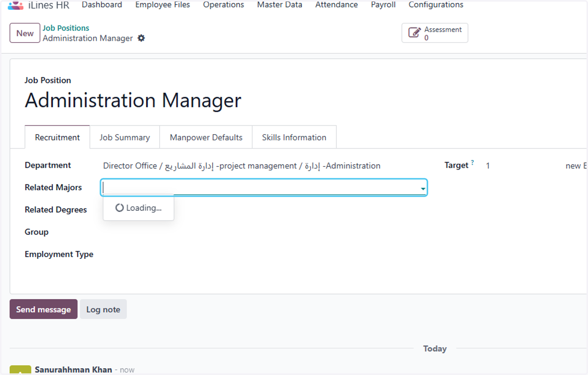Click the Target help question mark
Viewport: 588px width, 375px height.
tap(472, 162)
